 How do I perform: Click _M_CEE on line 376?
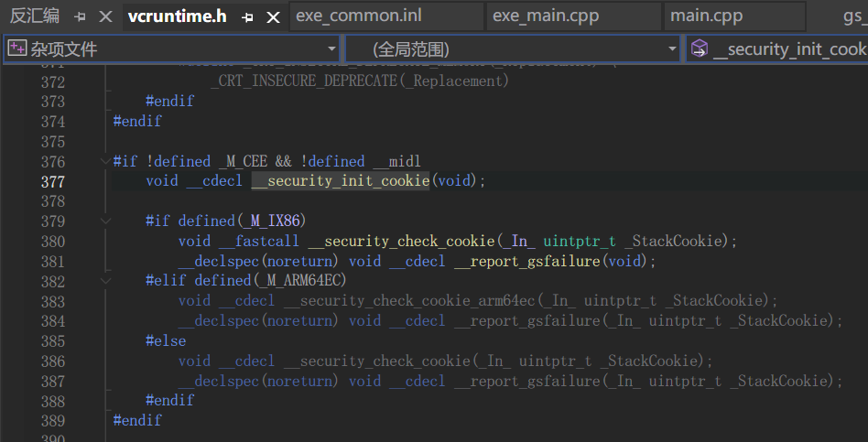click(243, 162)
